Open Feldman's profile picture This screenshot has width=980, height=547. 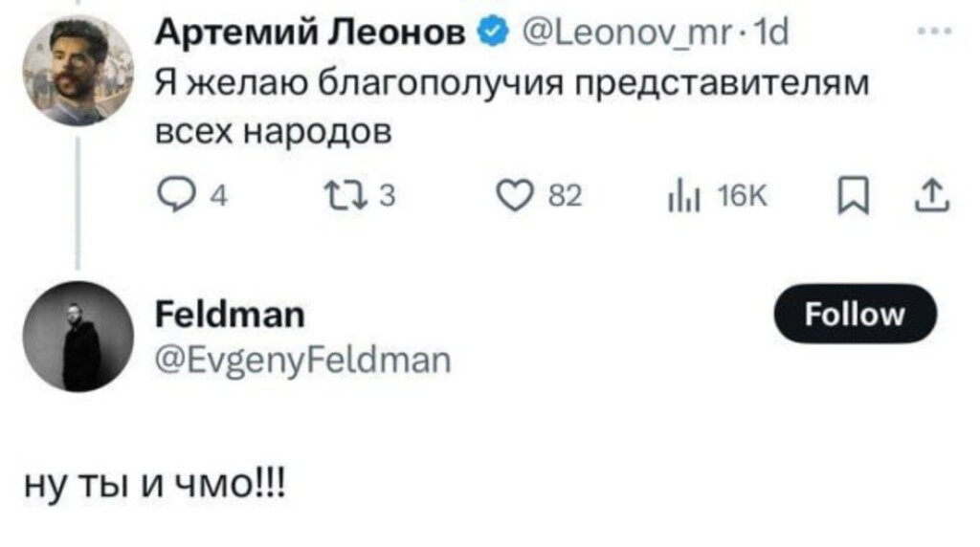pyautogui.click(x=78, y=337)
